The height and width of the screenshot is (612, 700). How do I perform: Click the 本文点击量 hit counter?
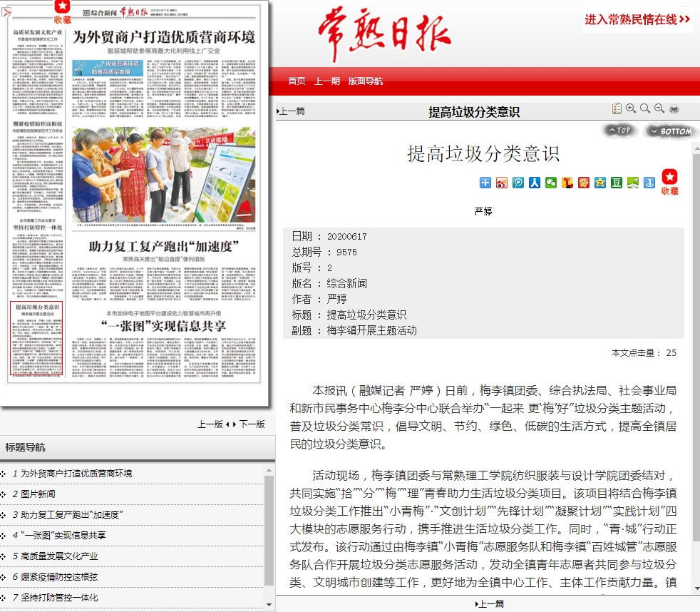644,353
